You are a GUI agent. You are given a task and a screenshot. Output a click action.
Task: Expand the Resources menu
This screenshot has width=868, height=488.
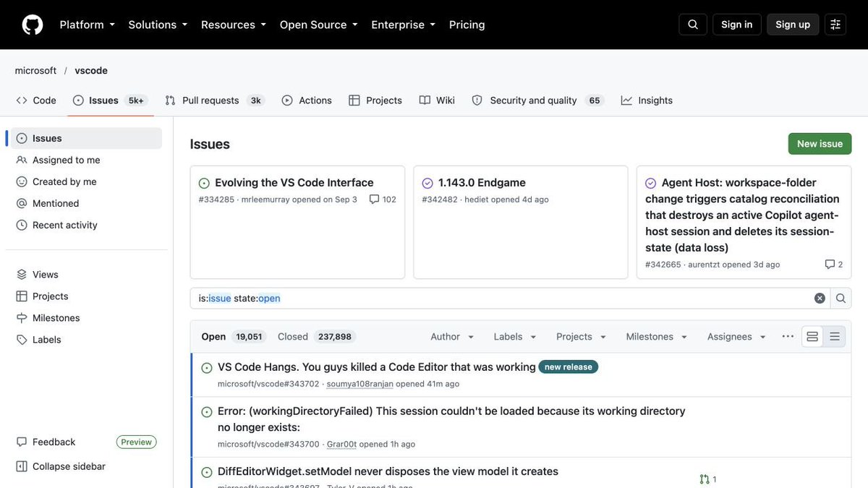(x=234, y=25)
